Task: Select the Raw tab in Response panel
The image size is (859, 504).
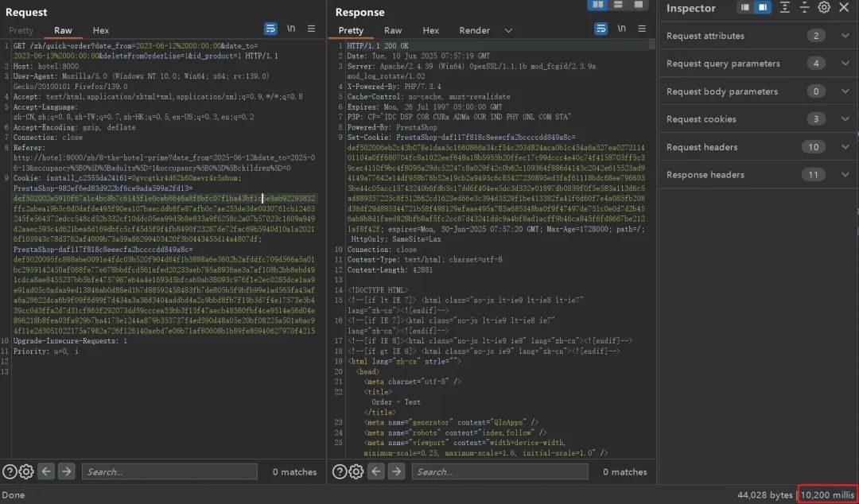Action: tap(393, 31)
